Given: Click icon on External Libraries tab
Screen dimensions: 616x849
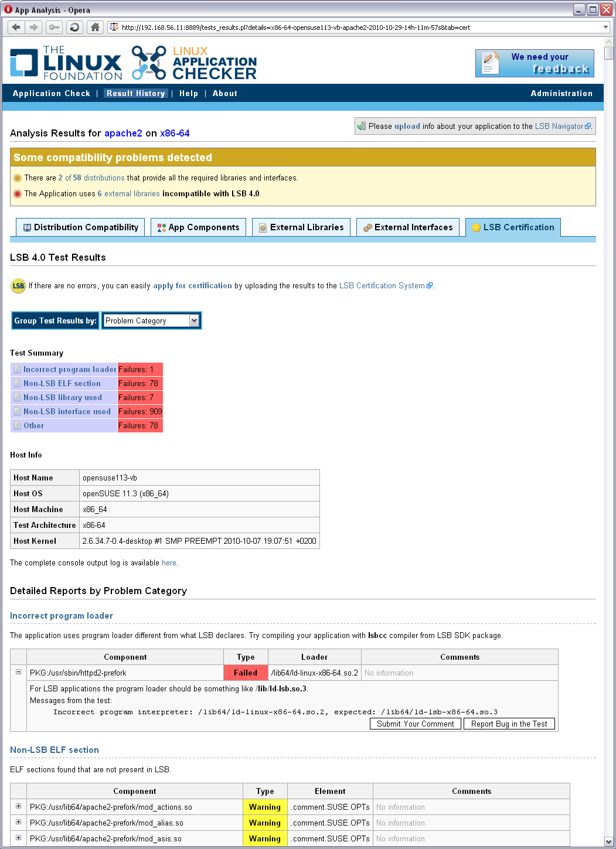Looking at the screenshot, I should click(263, 228).
